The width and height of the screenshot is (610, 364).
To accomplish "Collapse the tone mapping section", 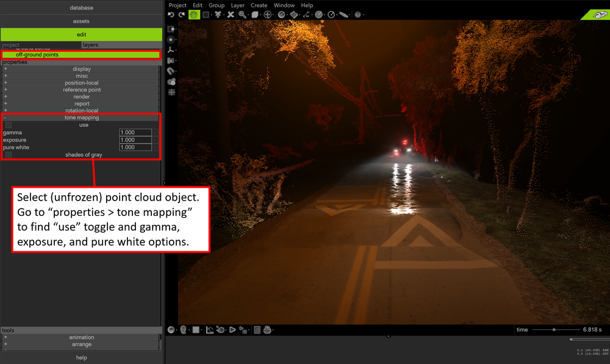I will (81, 118).
